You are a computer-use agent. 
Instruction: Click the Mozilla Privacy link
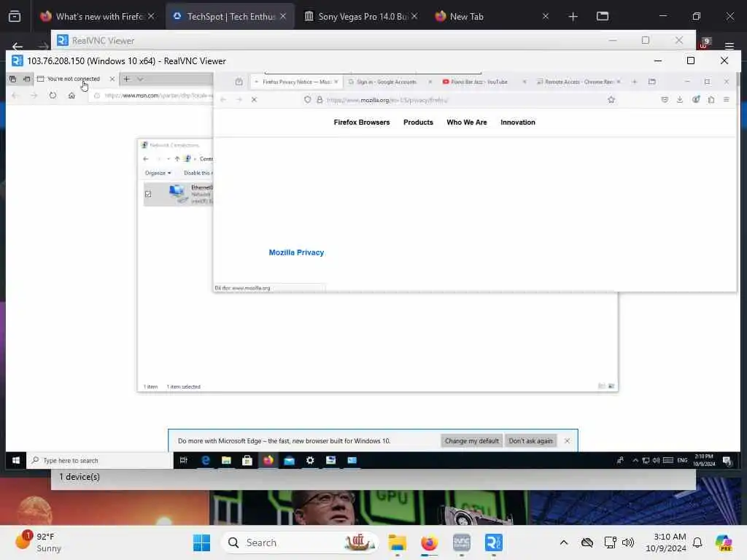tap(296, 252)
